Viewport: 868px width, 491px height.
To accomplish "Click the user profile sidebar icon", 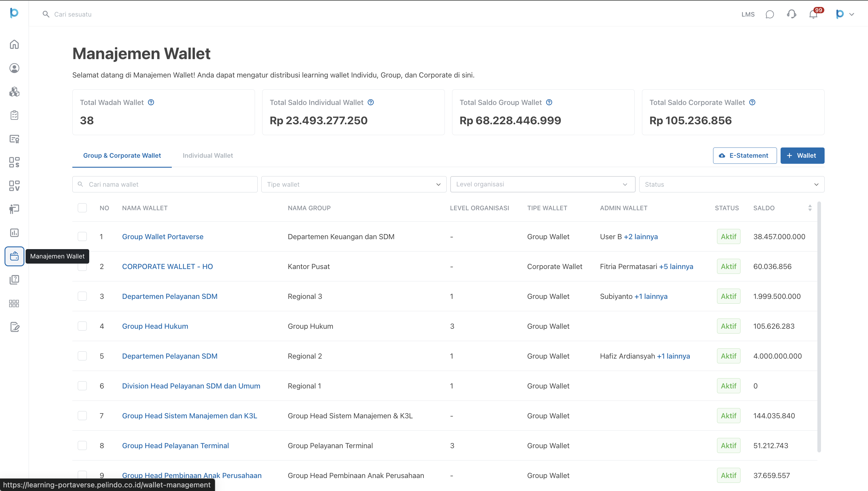I will [x=14, y=68].
